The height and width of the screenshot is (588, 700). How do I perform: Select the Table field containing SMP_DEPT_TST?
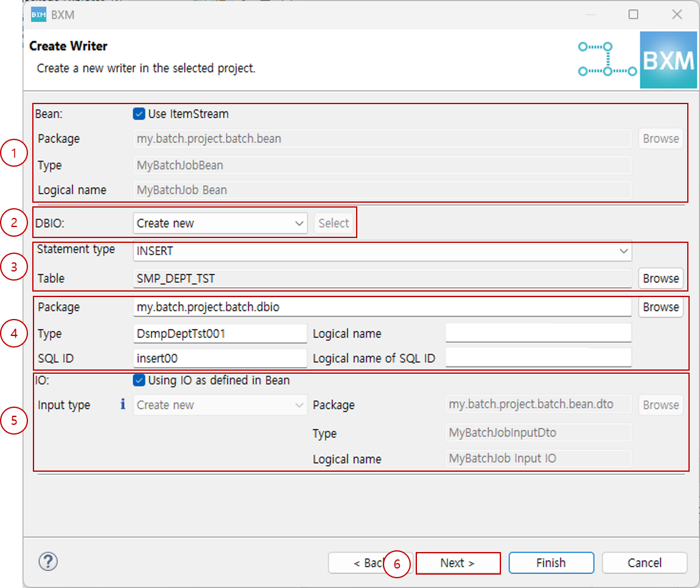click(x=382, y=278)
